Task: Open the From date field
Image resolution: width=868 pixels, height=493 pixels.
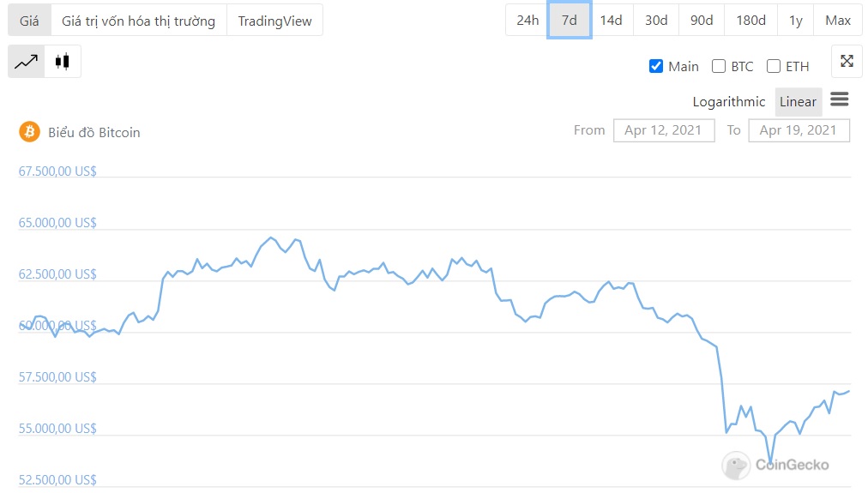Action: pos(664,130)
